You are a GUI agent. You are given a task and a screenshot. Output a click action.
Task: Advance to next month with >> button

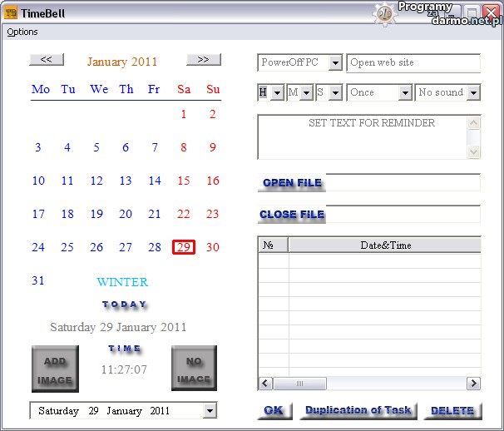point(203,60)
